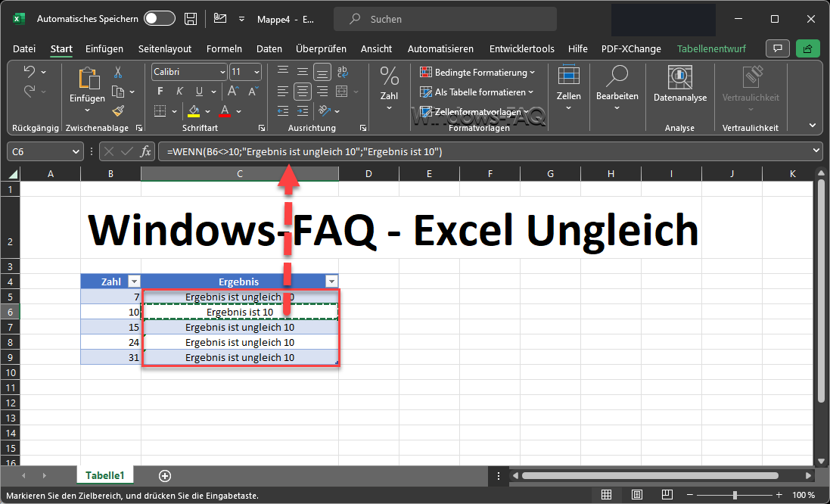
Task: Click the green share icon
Action: click(808, 48)
